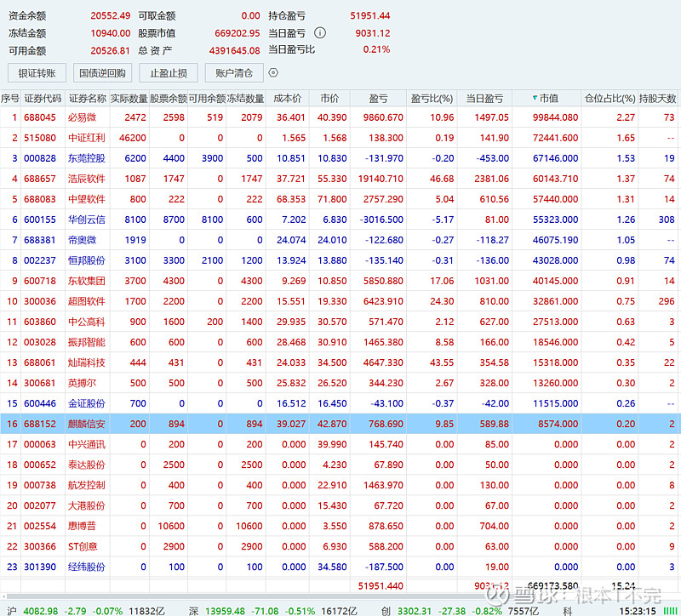Click loss value -3016.500
This screenshot has width=681, height=616.
point(381,220)
